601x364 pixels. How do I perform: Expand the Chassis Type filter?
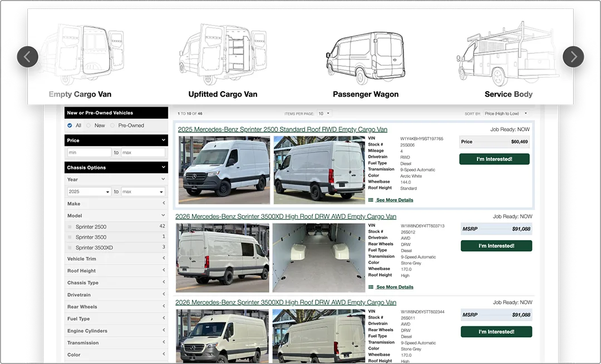click(x=116, y=282)
